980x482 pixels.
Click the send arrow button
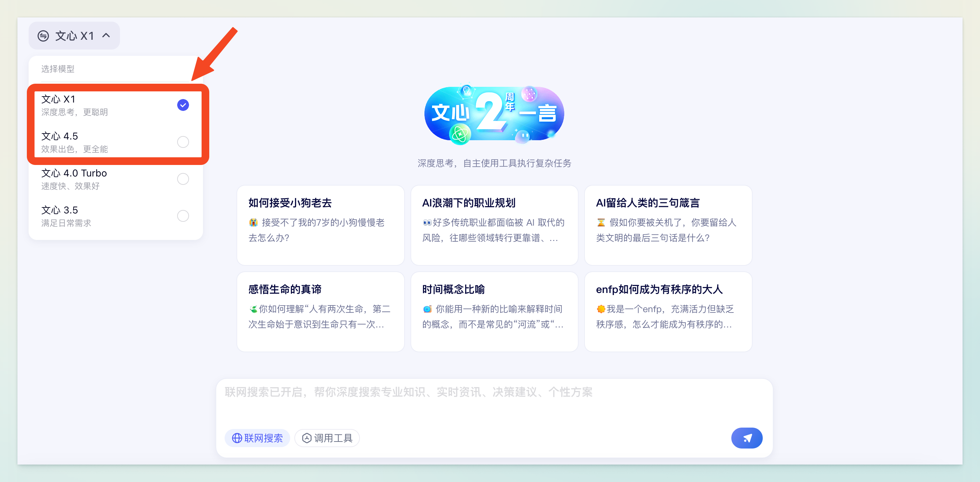coord(746,438)
